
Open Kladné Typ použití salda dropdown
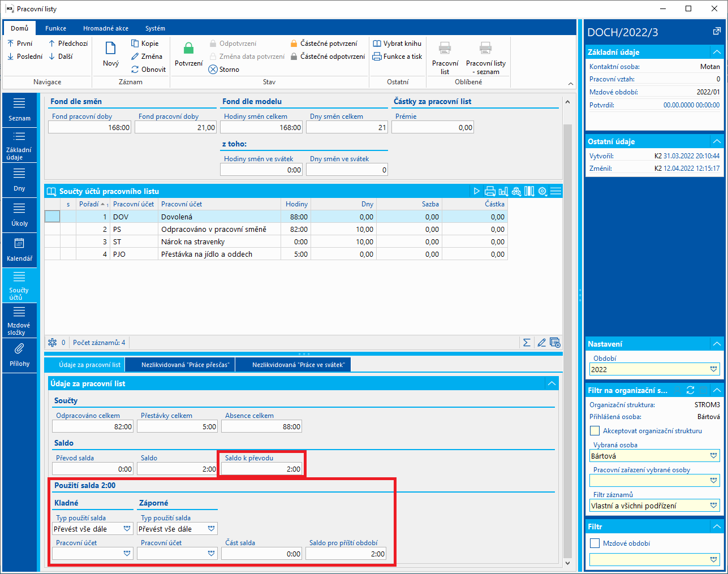127,529
